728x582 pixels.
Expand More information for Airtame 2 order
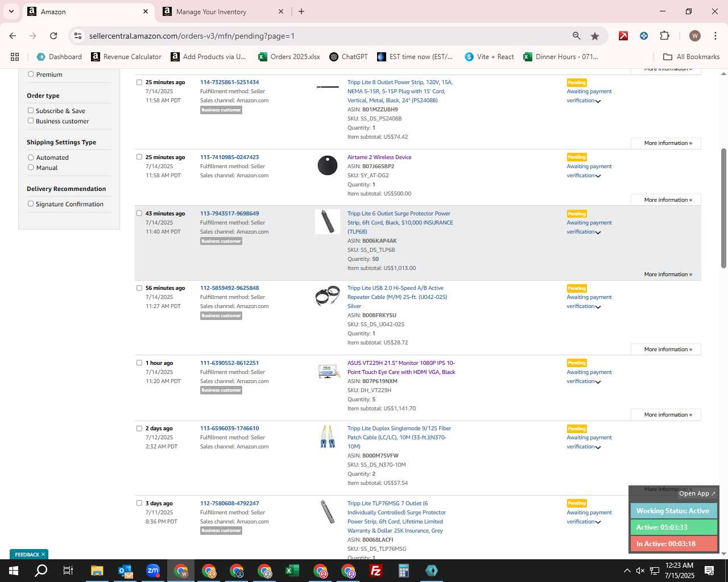[x=666, y=200]
